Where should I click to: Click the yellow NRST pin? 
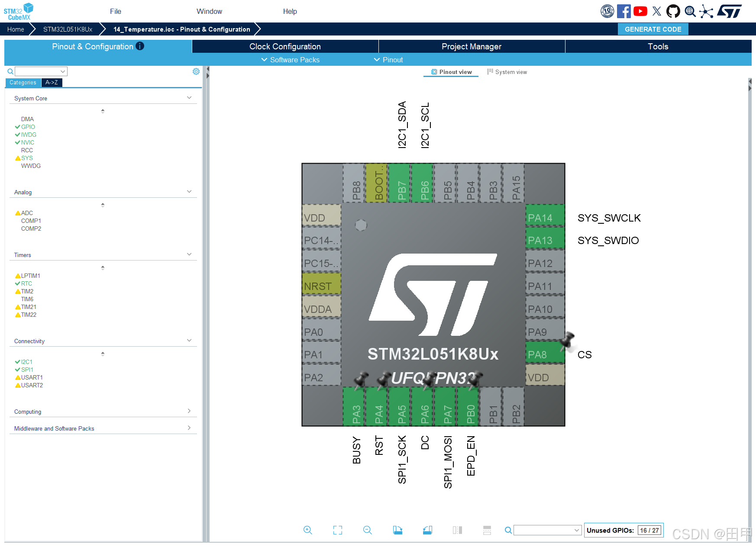(322, 284)
